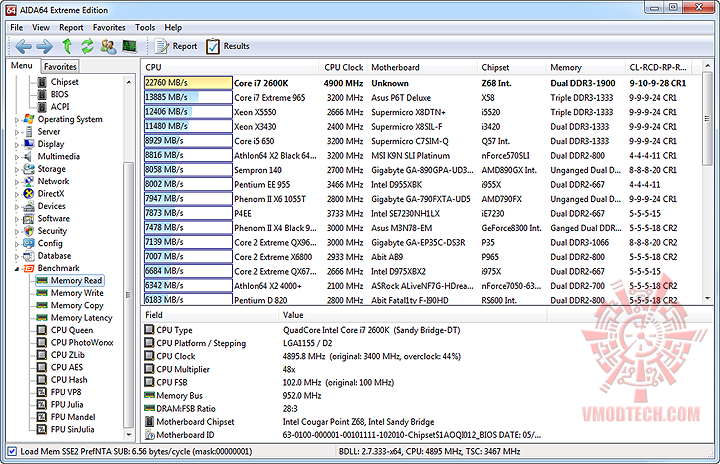The width and height of the screenshot is (720, 464).
Task: Click the Back arrow toolbar icon
Action: click(23, 46)
